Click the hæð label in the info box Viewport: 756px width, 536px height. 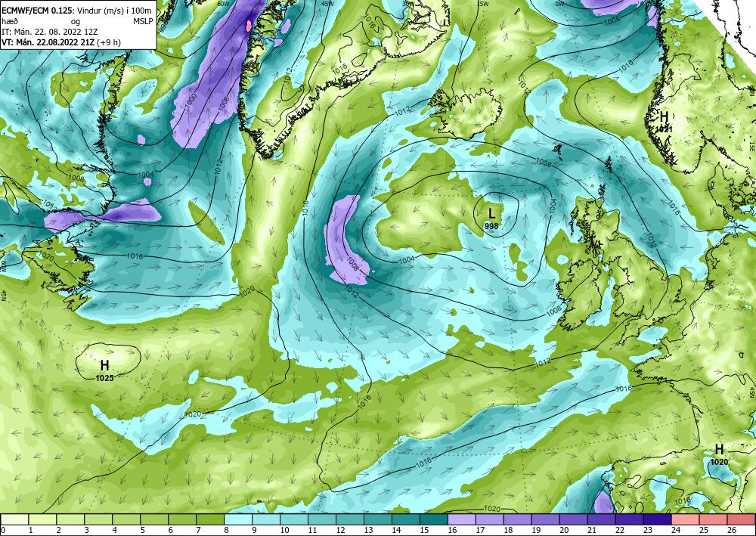pos(8,21)
